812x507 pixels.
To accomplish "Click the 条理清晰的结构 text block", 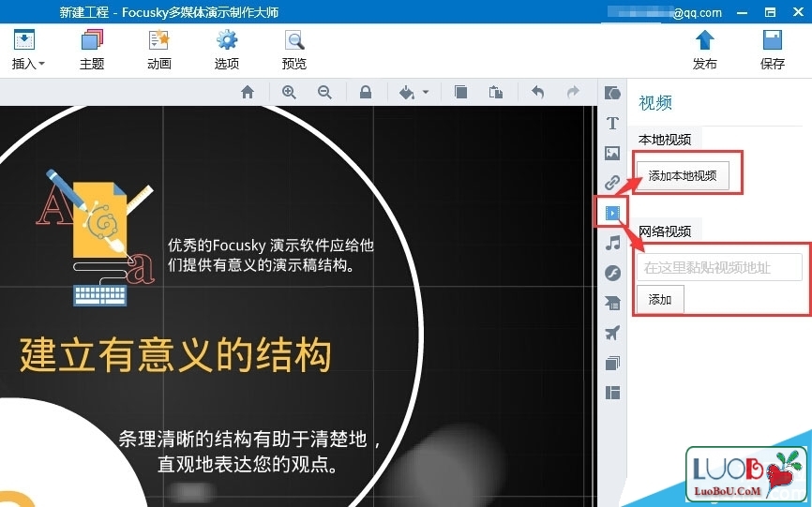I will pos(249,452).
